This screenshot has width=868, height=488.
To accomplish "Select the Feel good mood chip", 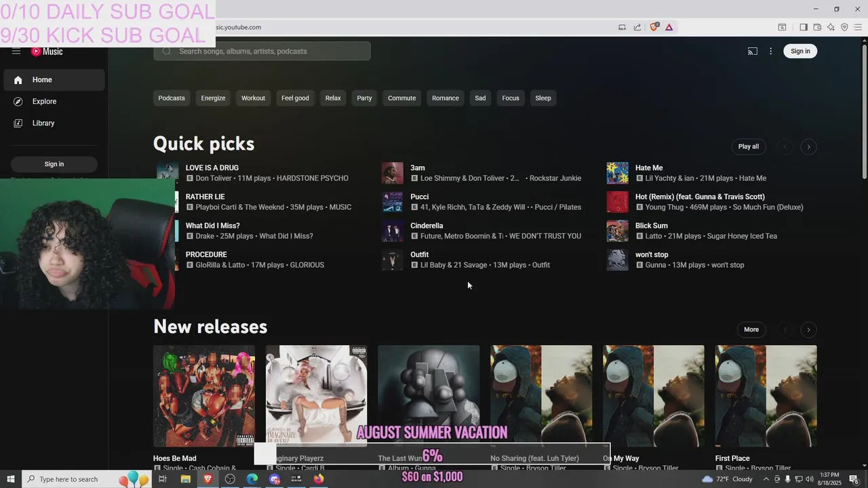I will pyautogui.click(x=295, y=98).
